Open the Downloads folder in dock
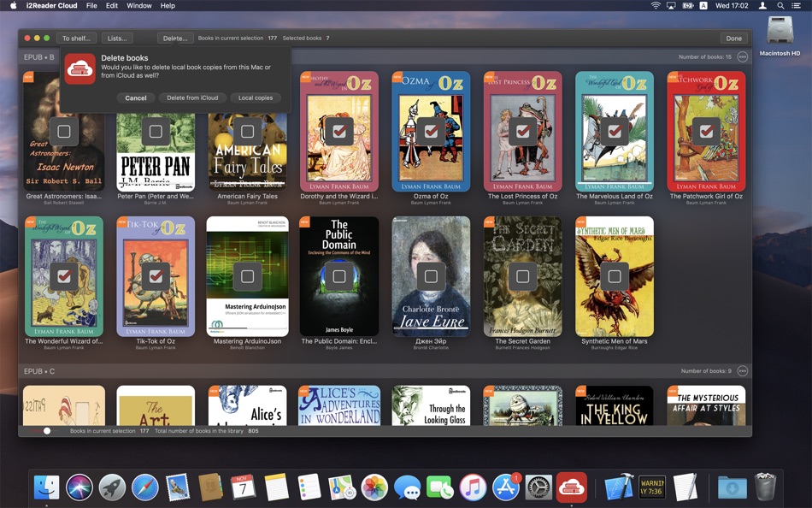Image resolution: width=812 pixels, height=508 pixels. (x=733, y=487)
